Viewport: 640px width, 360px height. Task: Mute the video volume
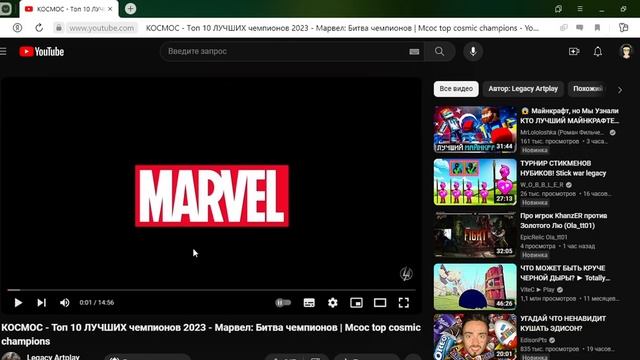click(64, 302)
